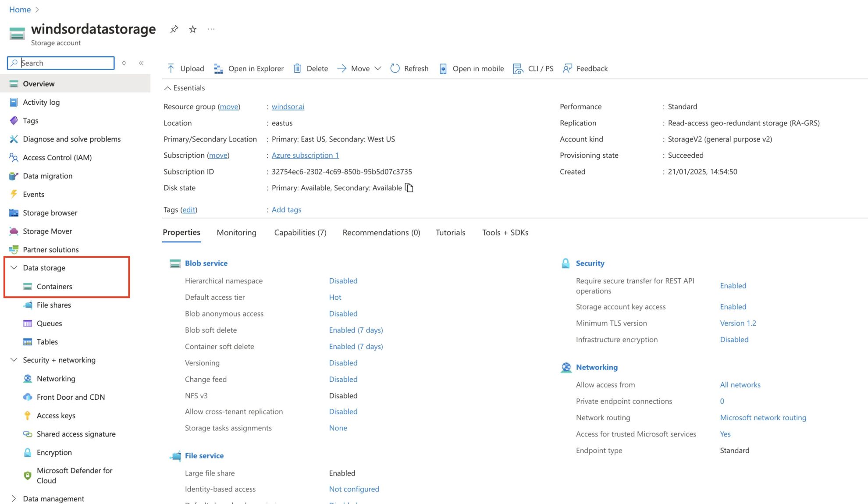Viewport: 868px width, 504px height.
Task: Expand the Move dropdown chevron
Action: (x=378, y=68)
